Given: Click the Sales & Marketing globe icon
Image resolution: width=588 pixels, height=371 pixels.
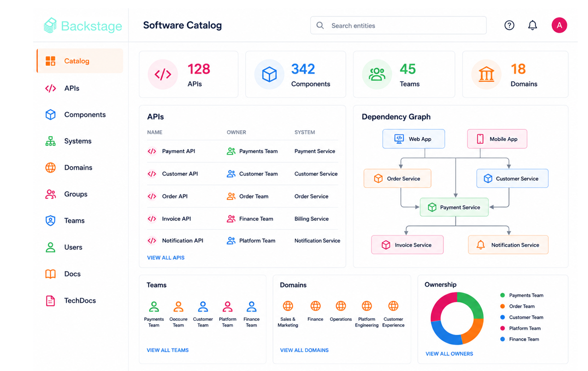Looking at the screenshot, I should pyautogui.click(x=288, y=306).
